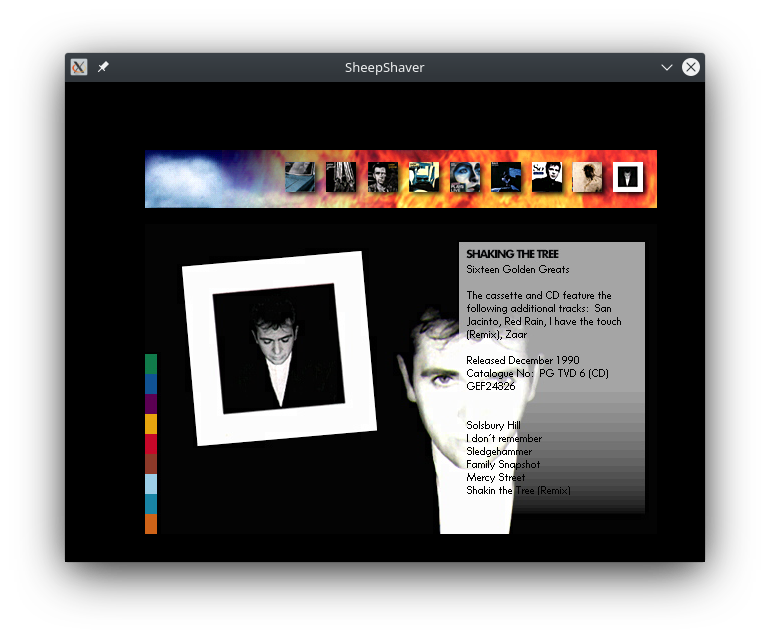Viewport: 770px width, 639px height.
Task: Click the So album cover thumbnail
Action: coord(546,177)
